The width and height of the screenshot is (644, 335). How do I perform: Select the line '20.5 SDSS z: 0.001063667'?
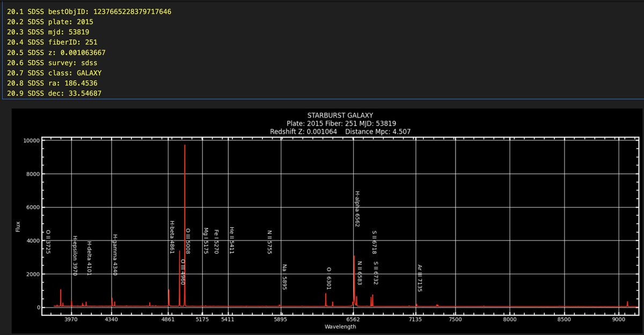pos(56,53)
